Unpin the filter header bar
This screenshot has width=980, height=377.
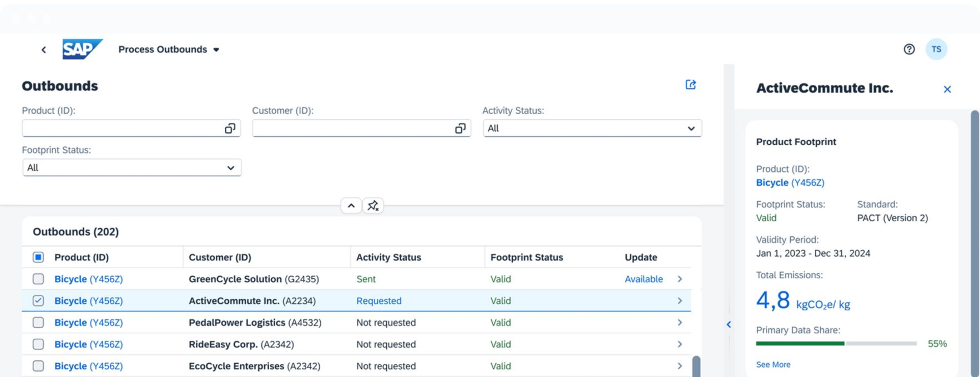click(373, 206)
